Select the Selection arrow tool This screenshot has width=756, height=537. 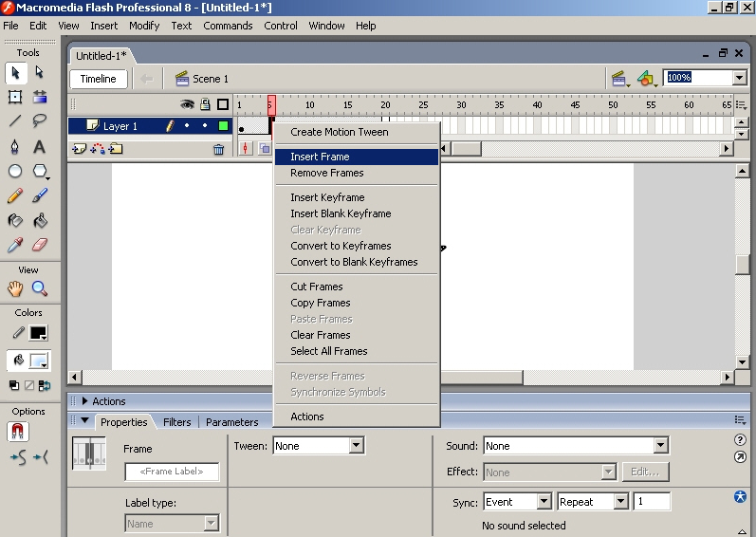15,73
